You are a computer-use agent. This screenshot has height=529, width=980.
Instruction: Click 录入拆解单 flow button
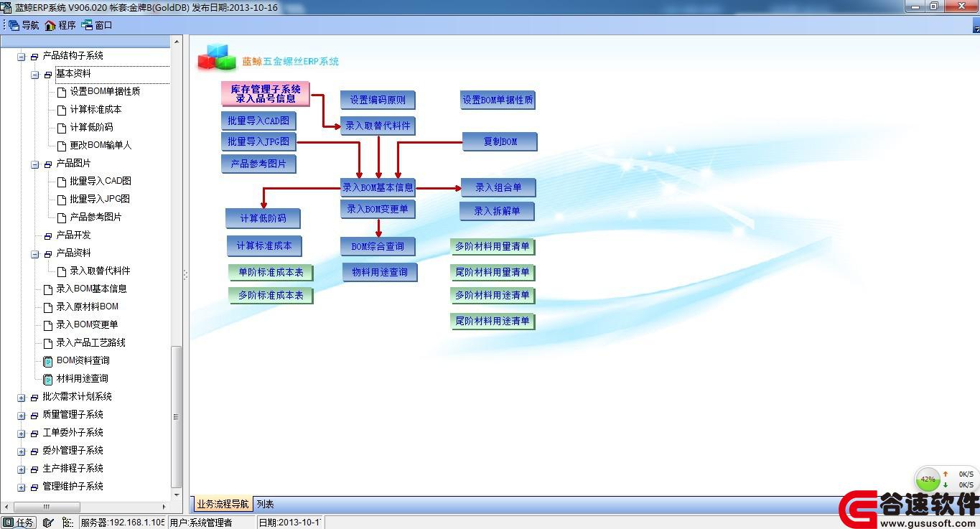tap(497, 211)
